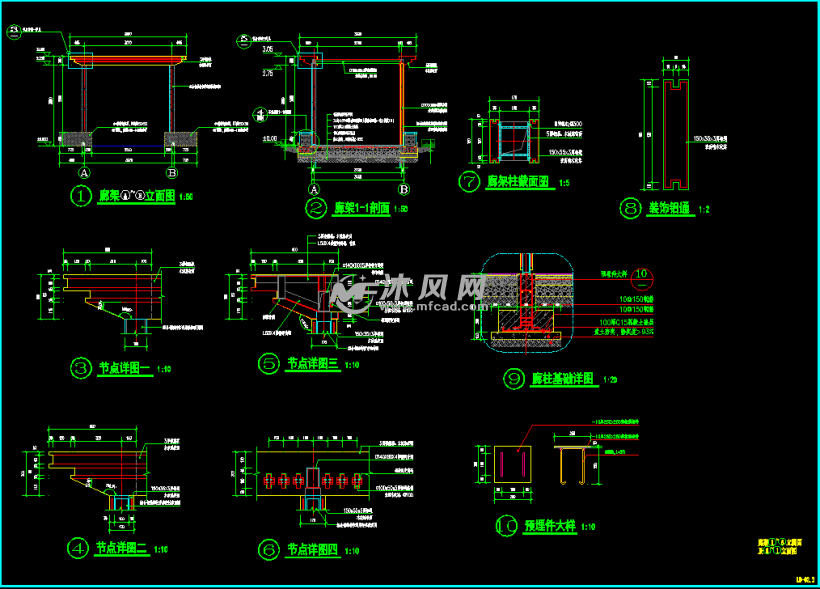Click the decorative aluminum tube profile drawing
This screenshot has height=589, width=820.
pyautogui.click(x=676, y=134)
